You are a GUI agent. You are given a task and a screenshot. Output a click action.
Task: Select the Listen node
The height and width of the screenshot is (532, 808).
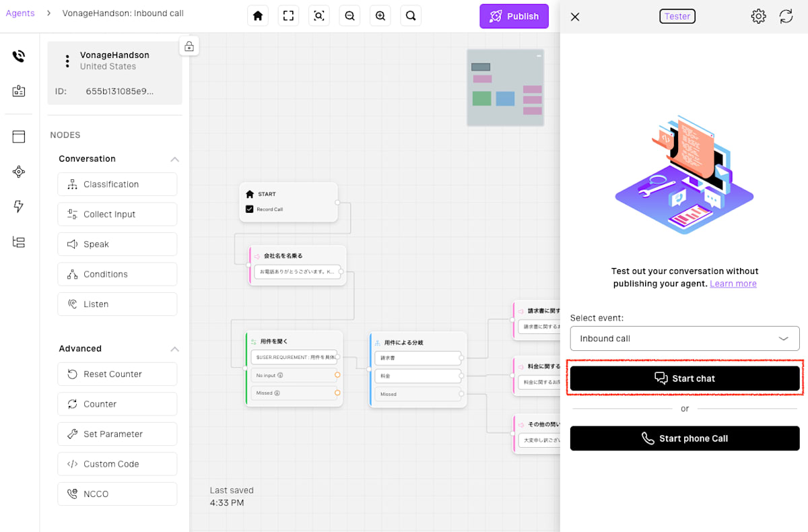coord(117,304)
